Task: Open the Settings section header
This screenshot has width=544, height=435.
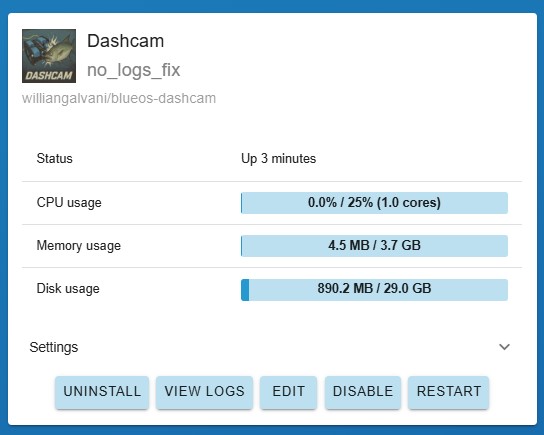Action: tap(272, 347)
